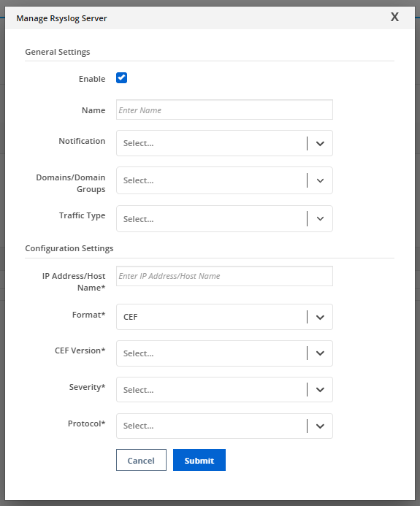Uncheck the Enable checkbox
The height and width of the screenshot is (506, 420).
point(121,78)
